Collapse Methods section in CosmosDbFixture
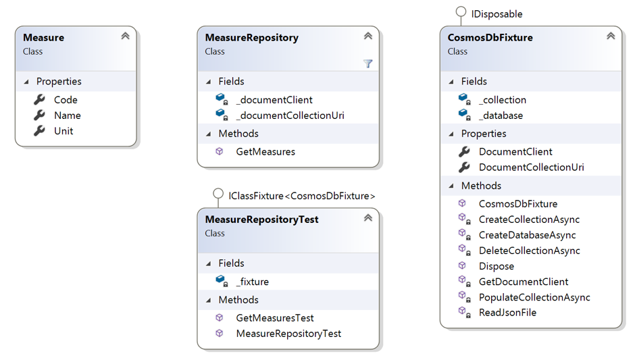The image size is (635, 364). pos(451,186)
